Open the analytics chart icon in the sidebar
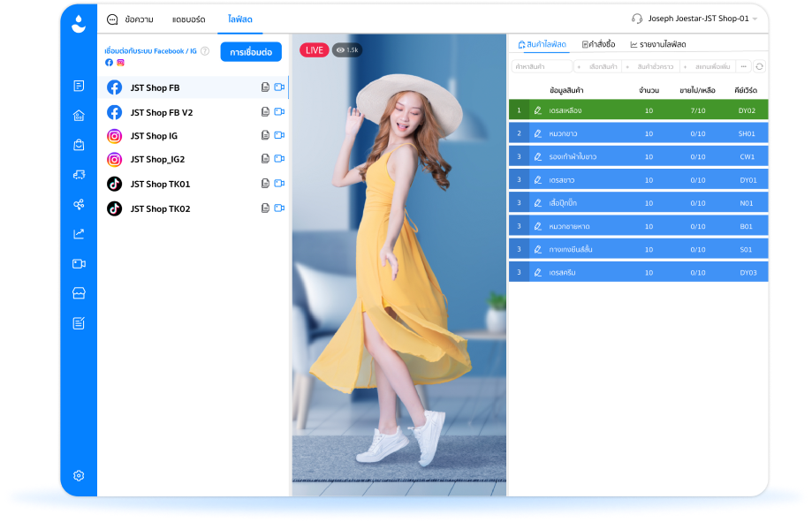The image size is (812, 522). (x=79, y=234)
